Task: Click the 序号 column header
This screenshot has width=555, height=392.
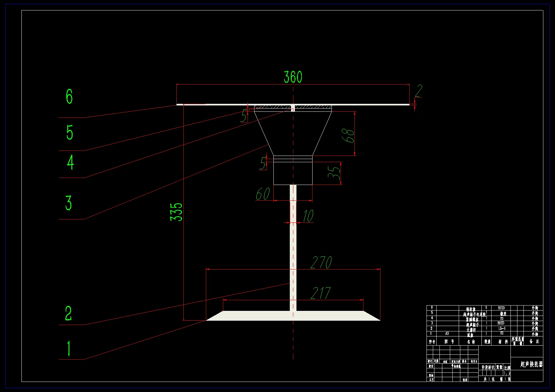Action: pos(432,342)
